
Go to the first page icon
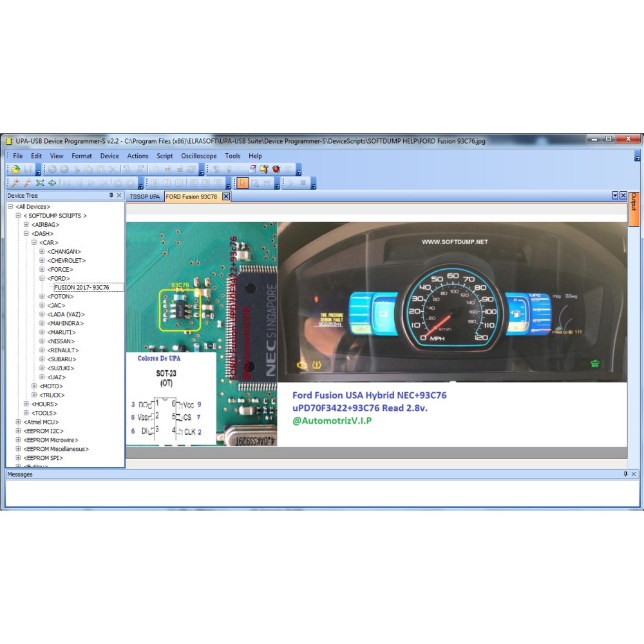66,183
